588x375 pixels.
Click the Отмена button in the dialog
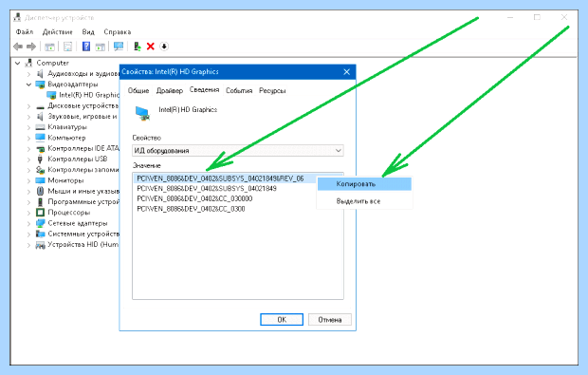330,319
